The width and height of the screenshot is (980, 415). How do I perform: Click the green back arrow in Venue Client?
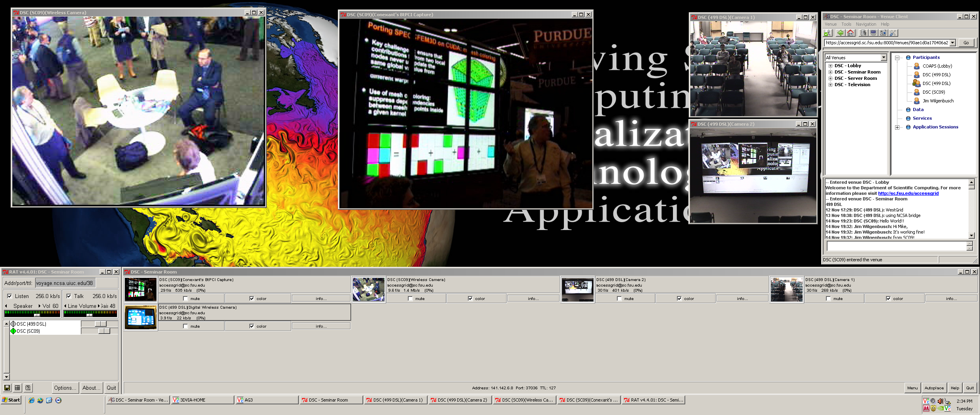[x=840, y=33]
